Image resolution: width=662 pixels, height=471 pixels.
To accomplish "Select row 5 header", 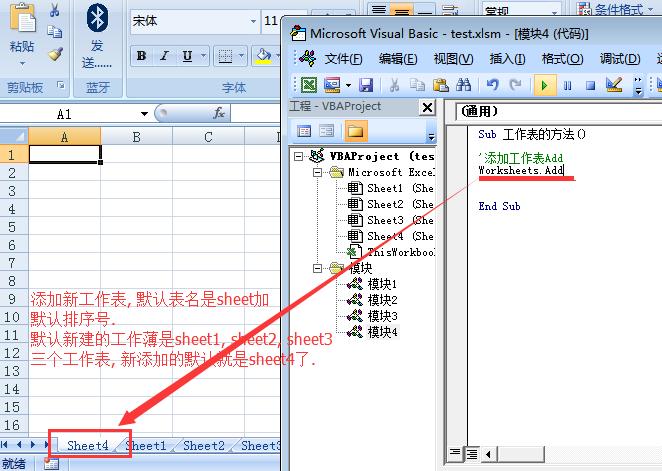I will point(12,227).
